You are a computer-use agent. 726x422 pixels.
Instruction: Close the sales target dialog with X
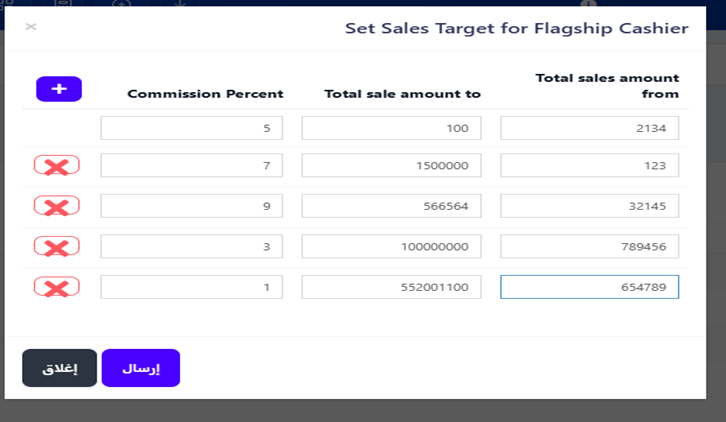pos(31,27)
